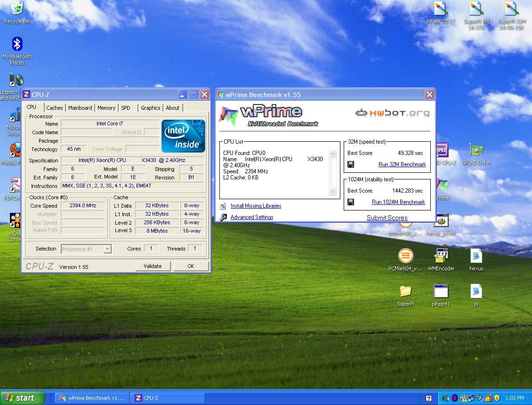Click the Validate button in CPU-Z
532x405 pixels.
click(x=153, y=266)
